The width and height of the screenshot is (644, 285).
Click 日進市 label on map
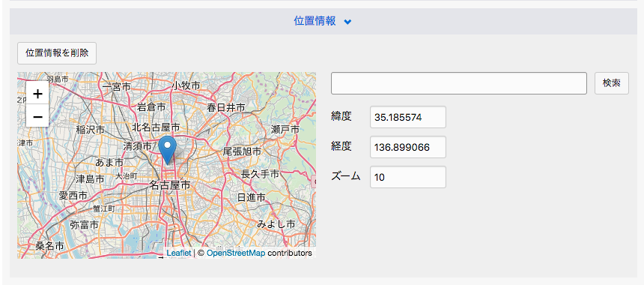coord(252,197)
